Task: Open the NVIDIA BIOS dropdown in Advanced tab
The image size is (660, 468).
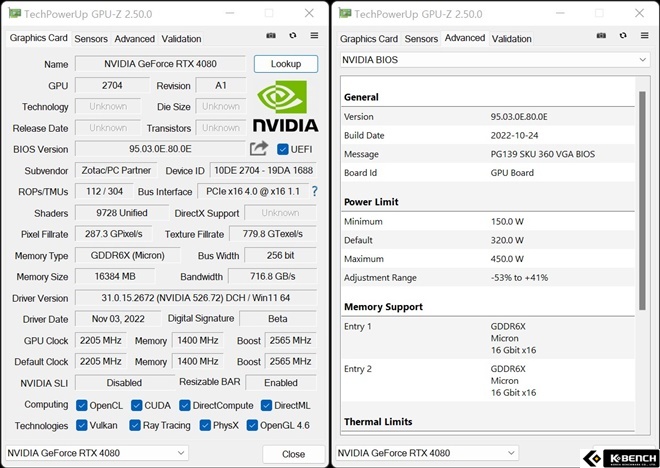Action: coord(495,60)
